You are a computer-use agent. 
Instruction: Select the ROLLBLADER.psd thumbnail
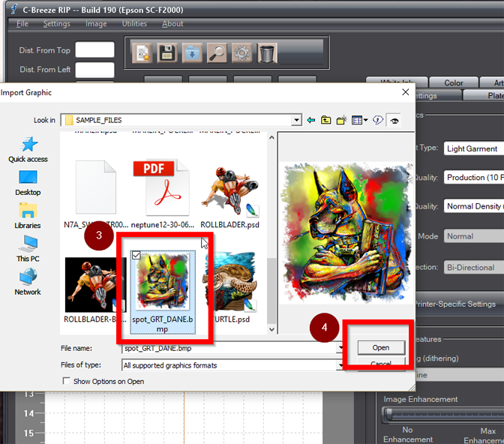pos(229,190)
